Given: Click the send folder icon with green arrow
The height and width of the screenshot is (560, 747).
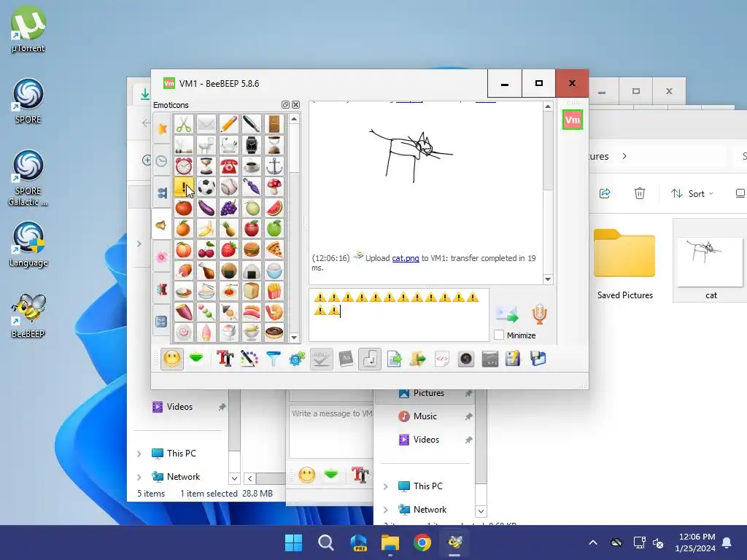Looking at the screenshot, I should 418,359.
